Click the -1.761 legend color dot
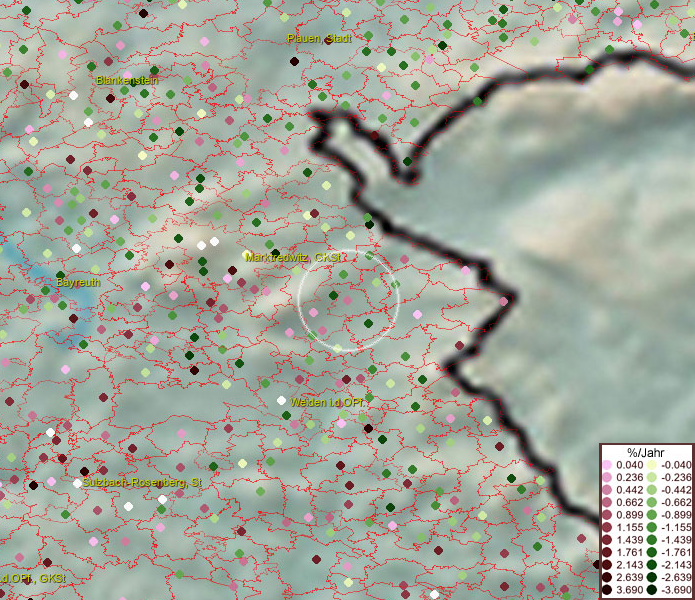Viewport: 695px width, 600px height. click(x=652, y=553)
